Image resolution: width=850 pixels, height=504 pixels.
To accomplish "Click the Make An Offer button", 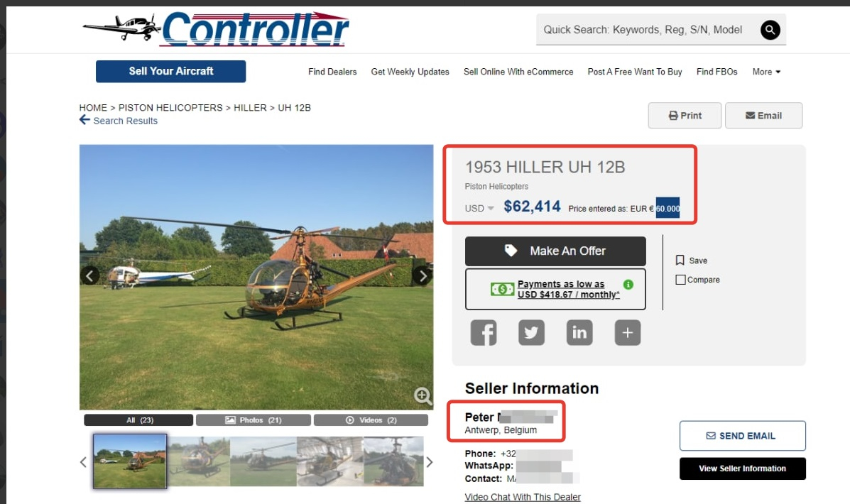I will point(555,251).
